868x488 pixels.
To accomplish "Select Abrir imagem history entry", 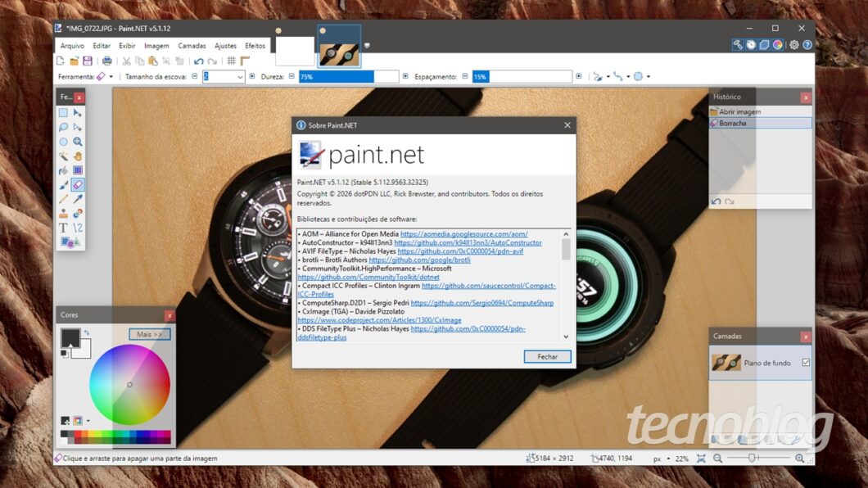I will pos(760,111).
